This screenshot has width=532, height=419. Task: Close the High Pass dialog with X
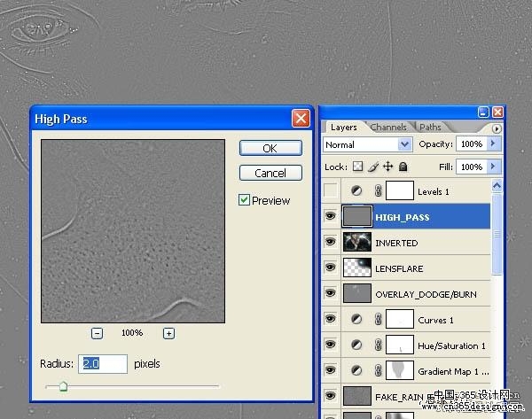pyautogui.click(x=301, y=119)
